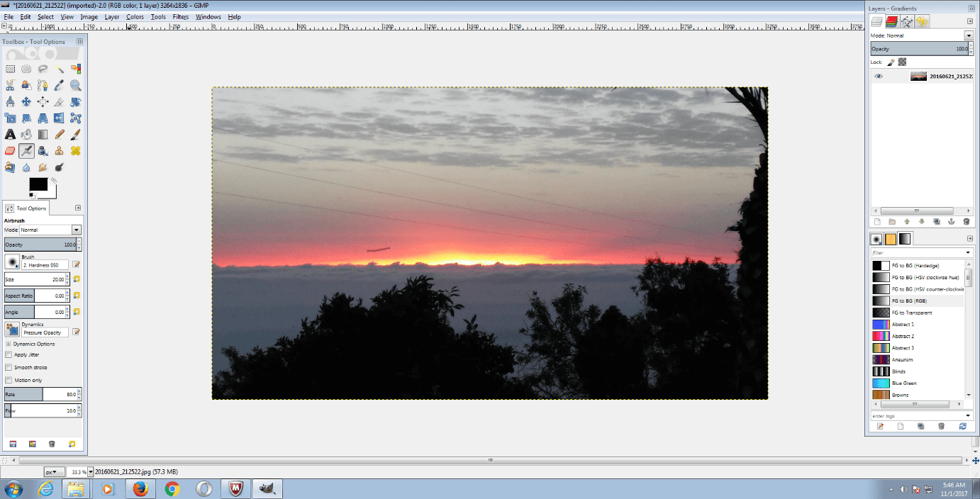The height and width of the screenshot is (499, 980).
Task: Open the airbrush Mode dropdown
Action: point(77,230)
